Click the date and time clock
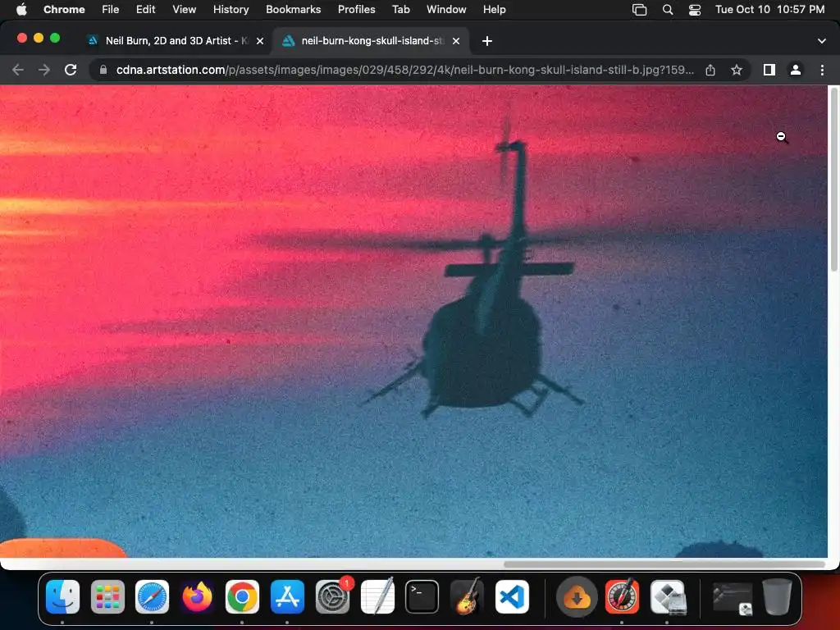 pos(769,10)
